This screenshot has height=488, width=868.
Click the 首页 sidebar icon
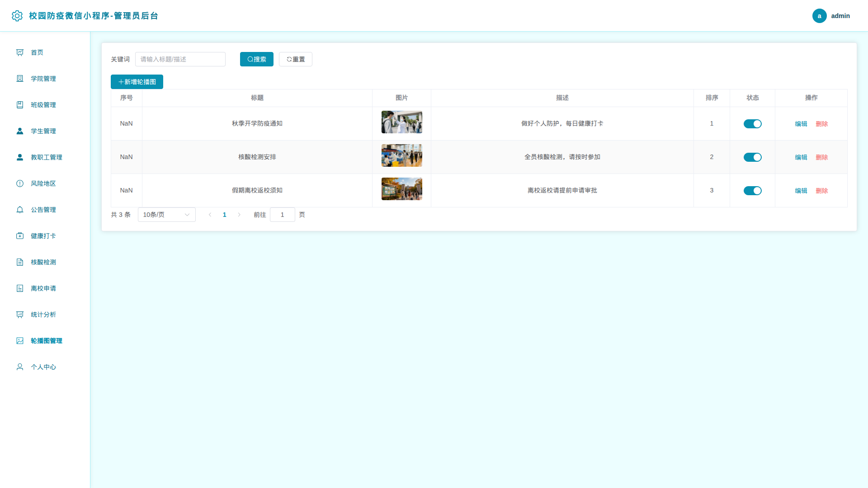(20, 52)
